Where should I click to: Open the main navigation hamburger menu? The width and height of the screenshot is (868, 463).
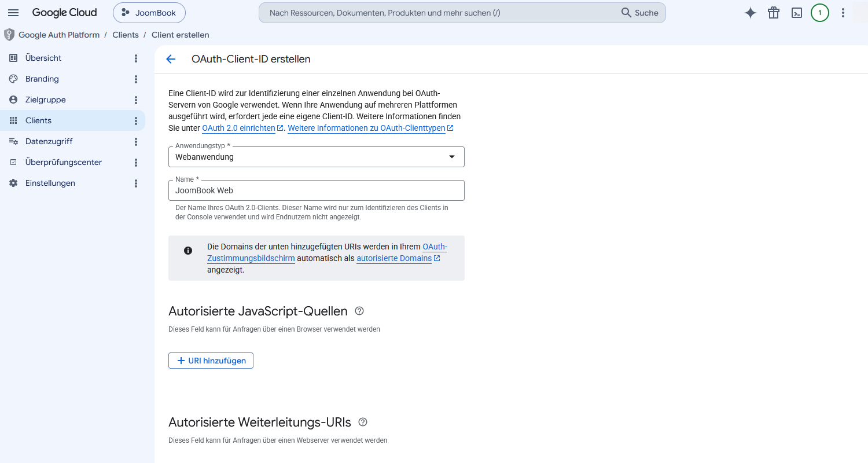coord(13,13)
